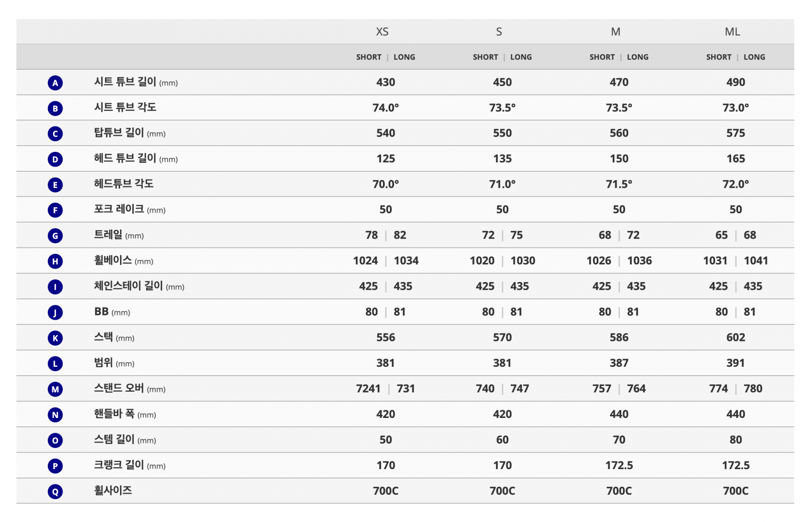
Task: Click the Q wheel size icon
Action: point(55,492)
